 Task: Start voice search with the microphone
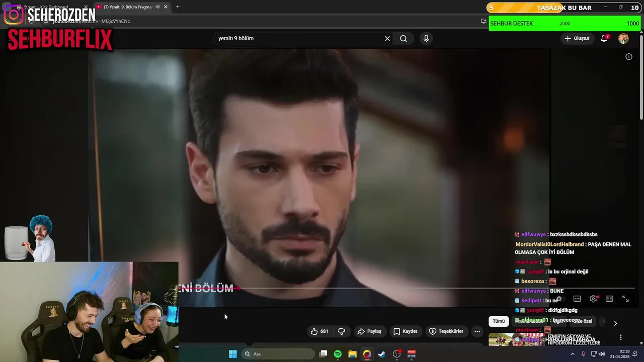[426, 39]
